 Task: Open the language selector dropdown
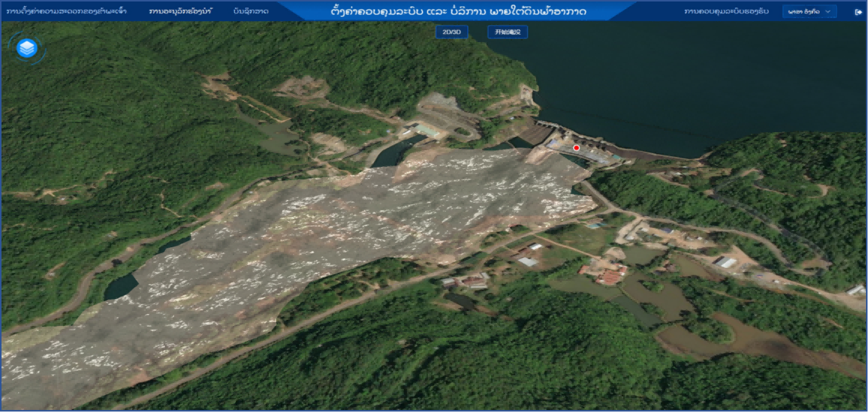808,12
